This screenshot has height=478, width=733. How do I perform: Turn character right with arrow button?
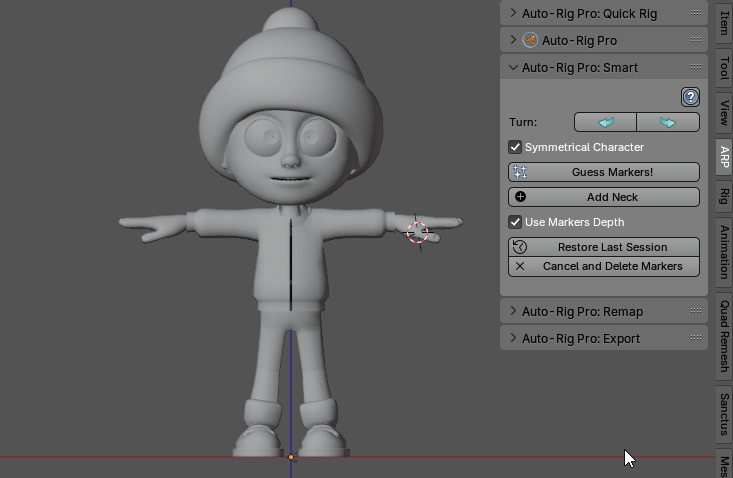(668, 122)
